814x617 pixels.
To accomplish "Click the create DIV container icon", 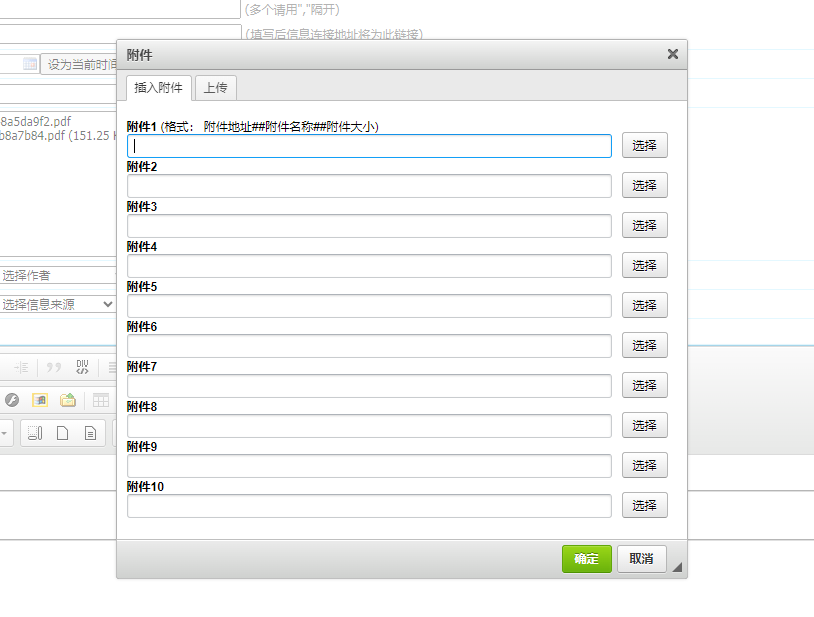I will (x=82, y=367).
